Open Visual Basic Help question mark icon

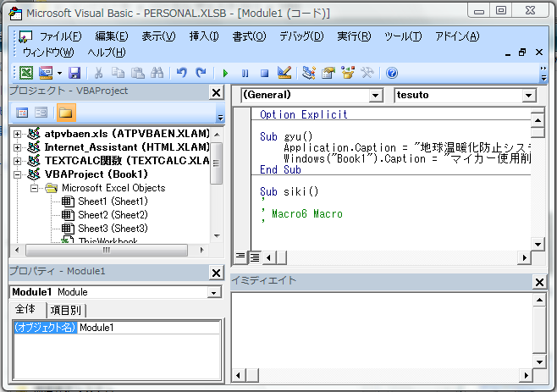(391, 73)
